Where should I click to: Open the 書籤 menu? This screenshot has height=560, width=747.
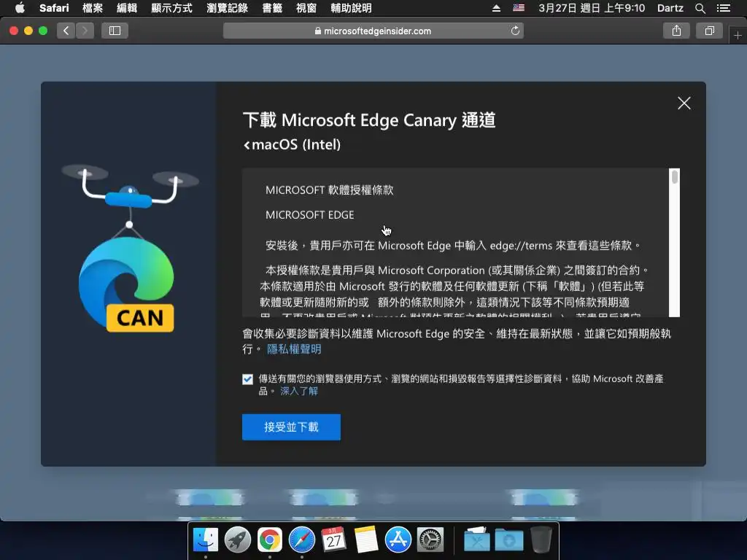(272, 8)
